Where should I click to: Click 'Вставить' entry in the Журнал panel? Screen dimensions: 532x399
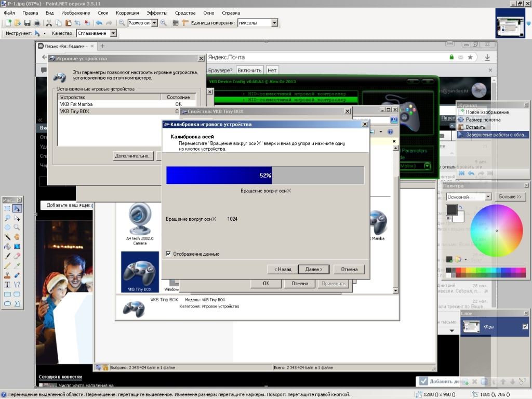coord(493,127)
